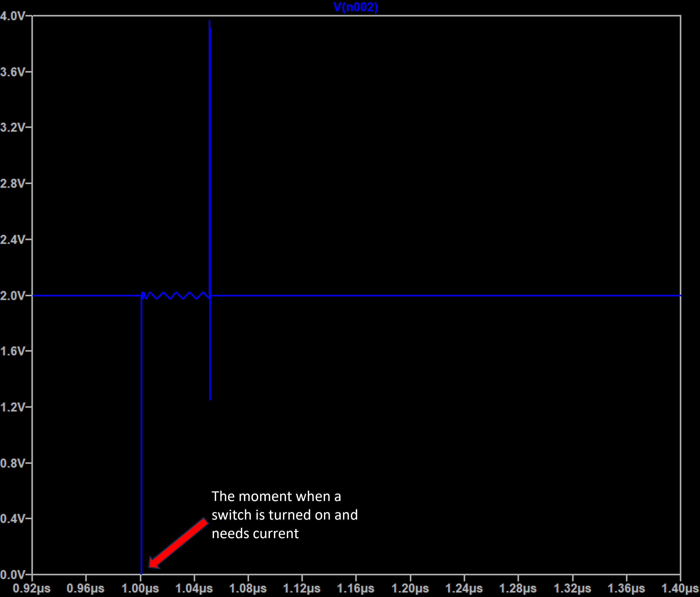Click the 1.2V vertical axis label
The width and height of the screenshot is (700, 597).
tap(13, 407)
